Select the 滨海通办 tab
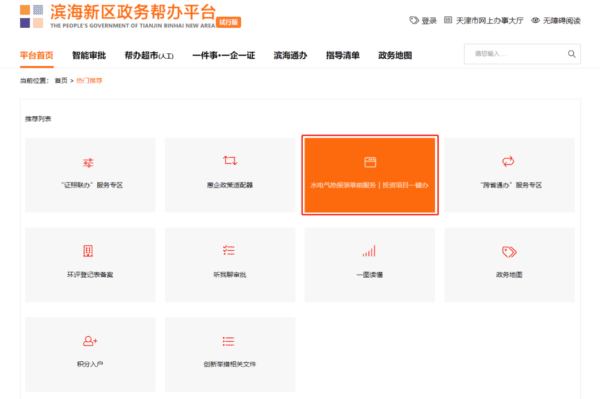Image resolution: width=600 pixels, height=399 pixels. (290, 55)
